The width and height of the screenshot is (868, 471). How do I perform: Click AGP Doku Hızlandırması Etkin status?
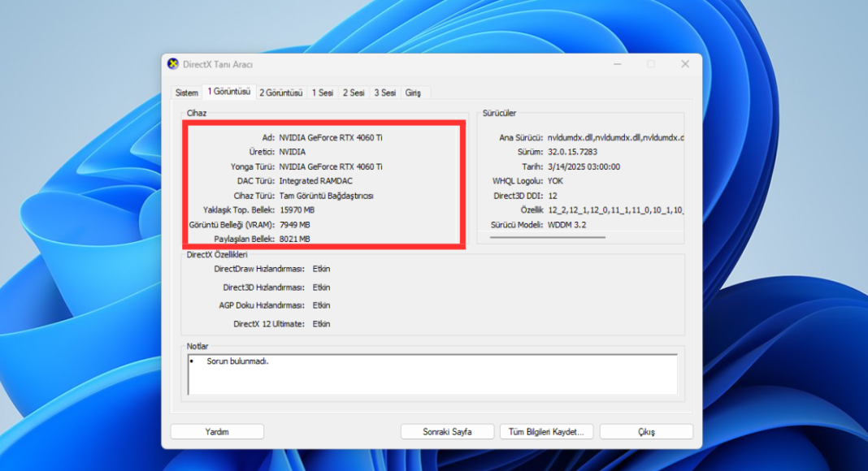321,305
